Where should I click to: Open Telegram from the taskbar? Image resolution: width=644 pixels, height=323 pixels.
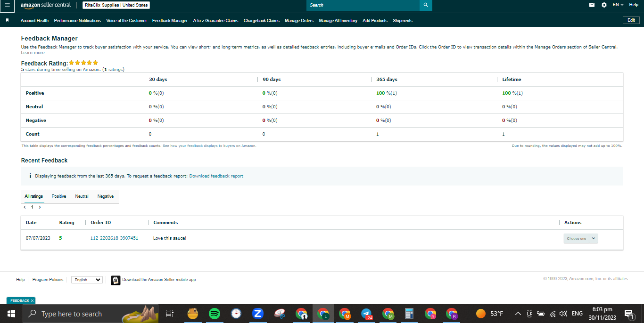366,314
